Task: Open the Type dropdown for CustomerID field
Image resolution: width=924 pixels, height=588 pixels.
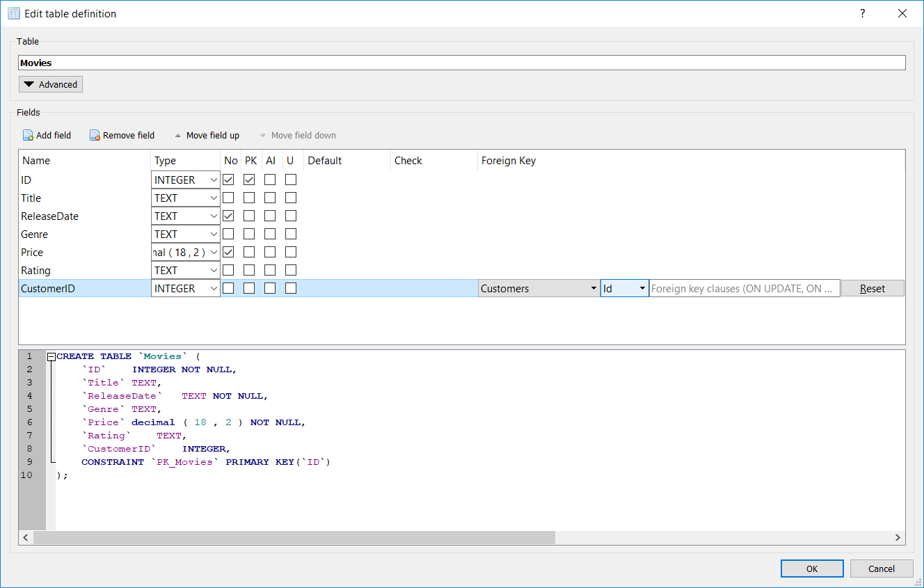Action: pos(186,289)
